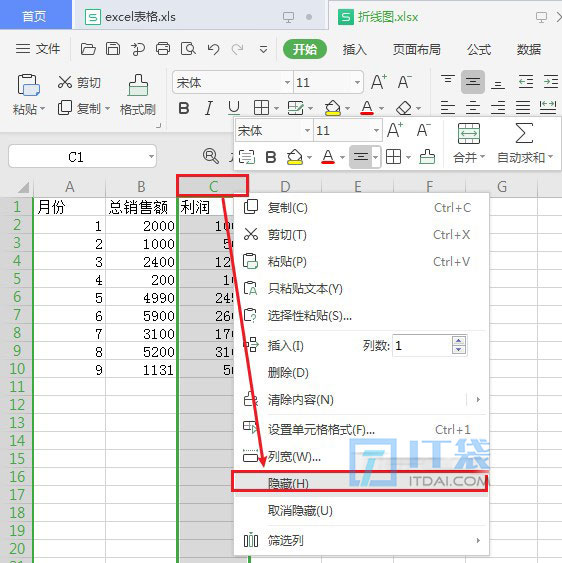Screen dimensions: 562x563
Task: Click the Merge (合并) icon in mini toolbar
Action: 469,134
